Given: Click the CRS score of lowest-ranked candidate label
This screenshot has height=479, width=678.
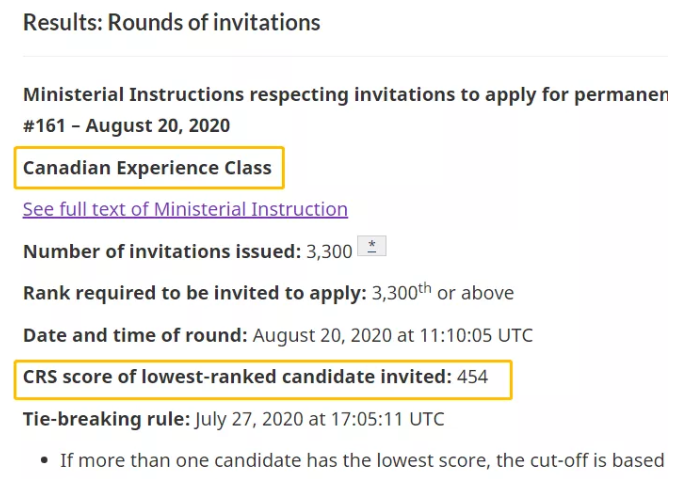Looking at the screenshot, I should (x=237, y=377).
